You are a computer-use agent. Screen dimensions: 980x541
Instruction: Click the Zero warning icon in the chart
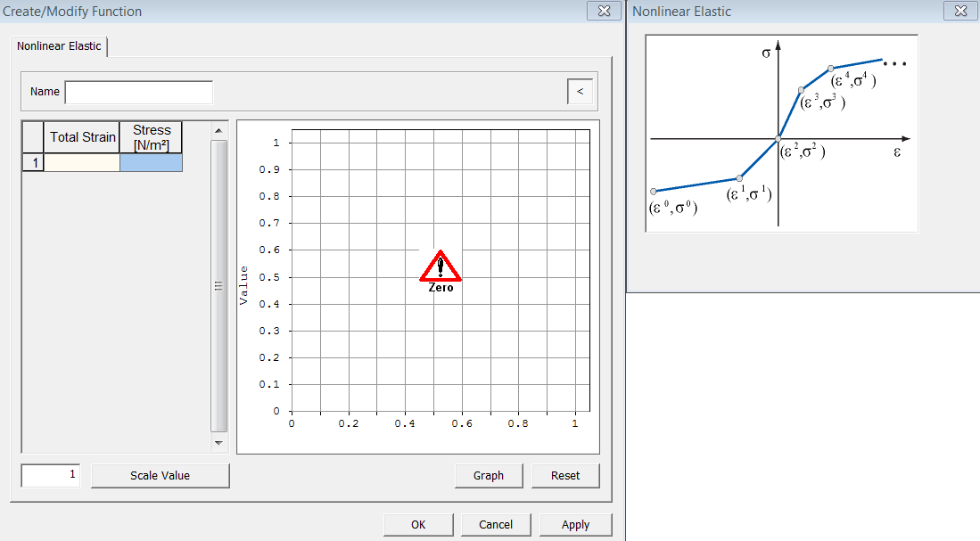click(x=440, y=267)
